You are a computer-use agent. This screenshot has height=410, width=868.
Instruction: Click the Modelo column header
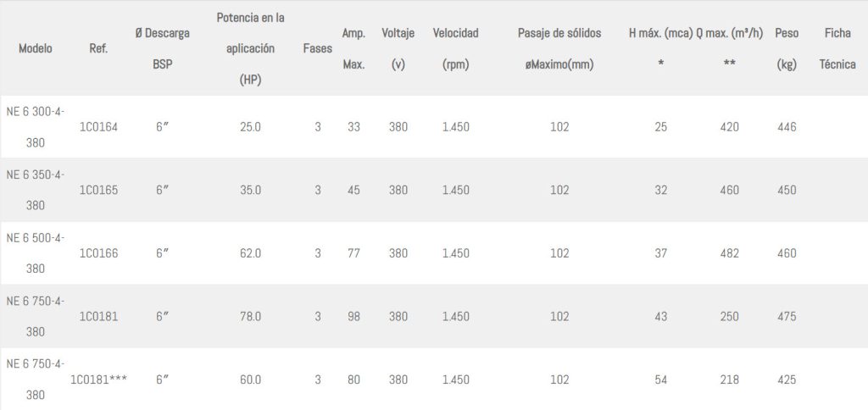coord(36,48)
